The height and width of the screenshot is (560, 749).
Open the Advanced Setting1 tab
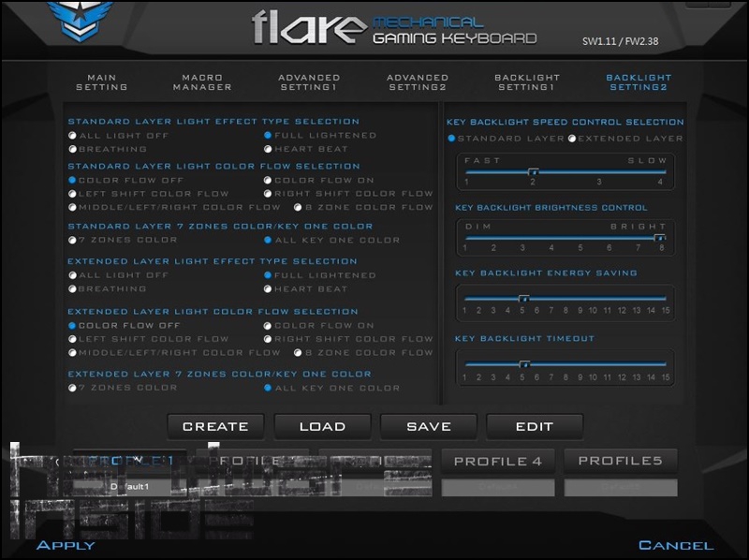pyautogui.click(x=308, y=82)
